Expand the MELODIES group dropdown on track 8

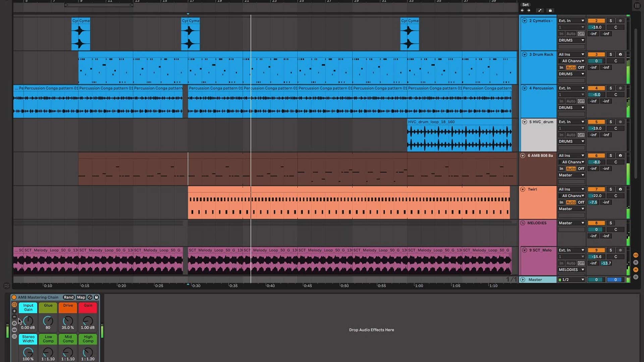point(523,223)
